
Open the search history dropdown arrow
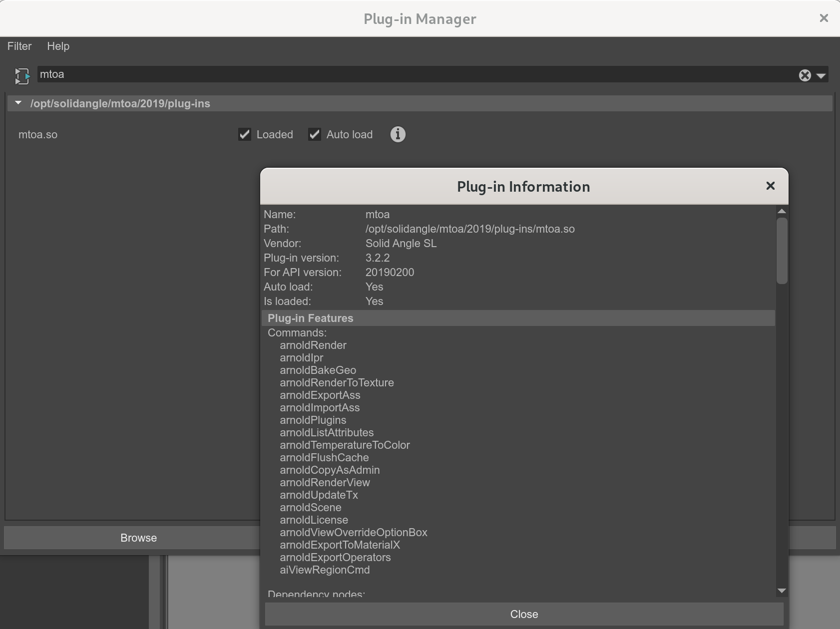pos(821,76)
